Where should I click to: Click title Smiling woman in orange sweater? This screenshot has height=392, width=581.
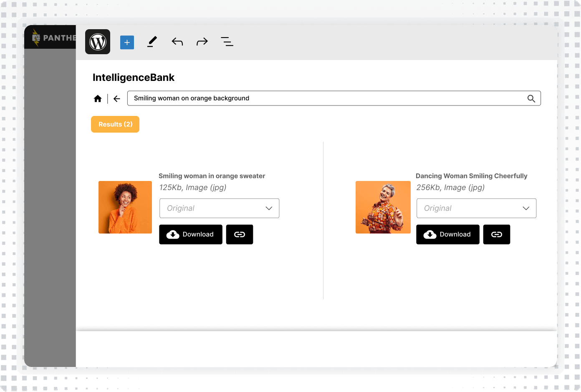(212, 176)
